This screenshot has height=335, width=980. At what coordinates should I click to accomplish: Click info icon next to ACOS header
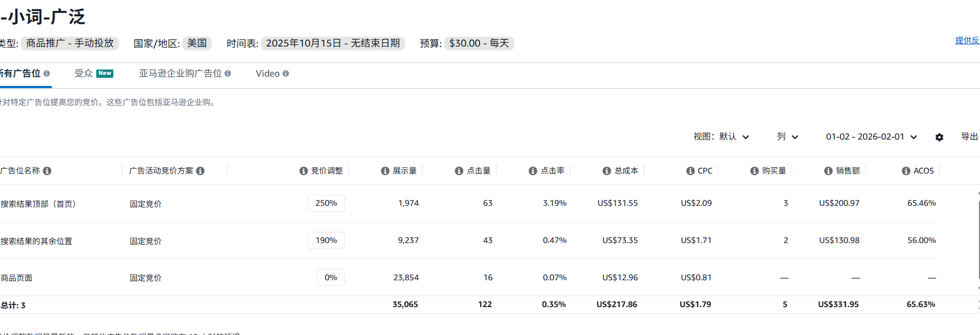pyautogui.click(x=906, y=171)
